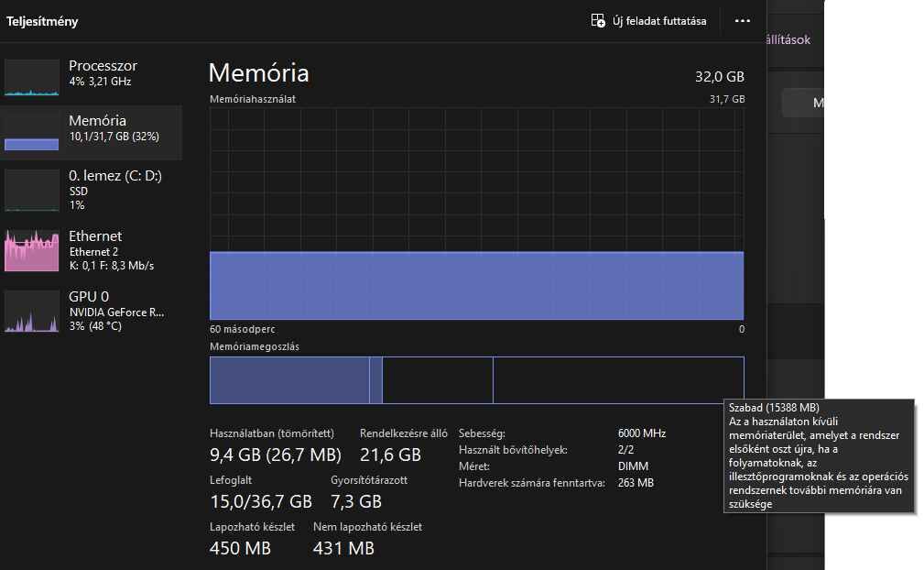Open the 0. lemez (C: D:) graph

32,191
